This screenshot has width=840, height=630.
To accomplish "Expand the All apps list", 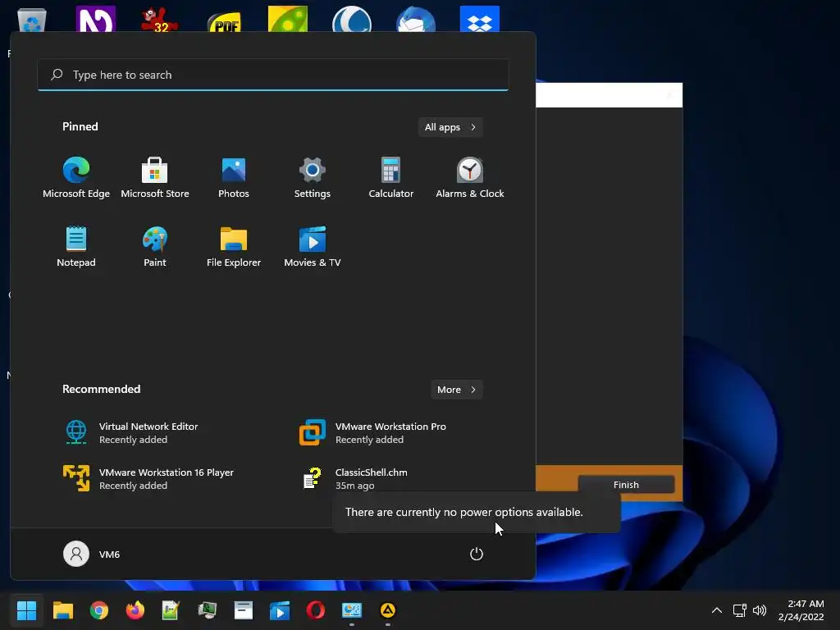I will [x=450, y=127].
